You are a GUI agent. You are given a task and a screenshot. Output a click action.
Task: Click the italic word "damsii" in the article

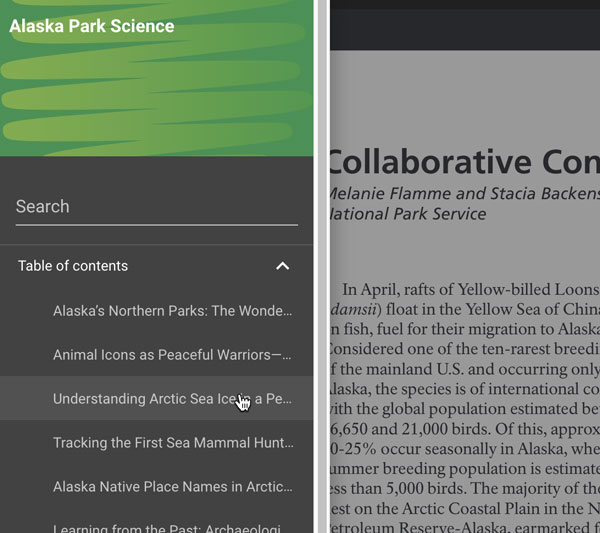[348, 309]
